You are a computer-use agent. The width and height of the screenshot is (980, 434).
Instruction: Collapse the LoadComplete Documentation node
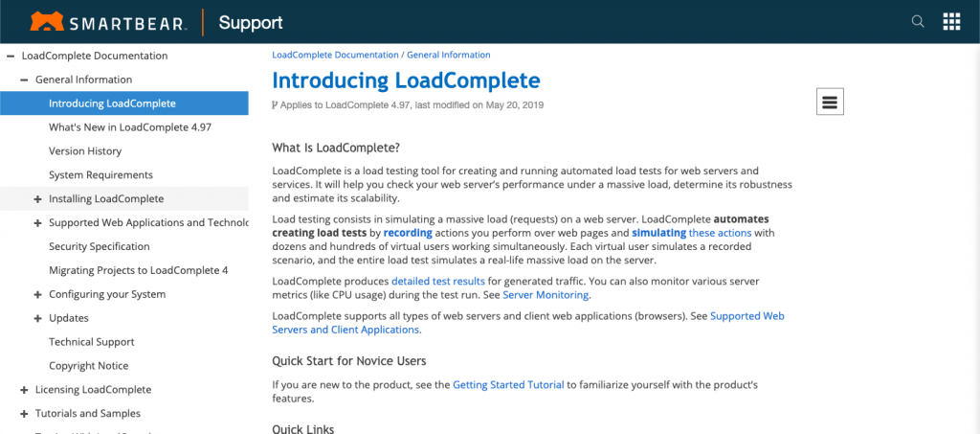coord(11,56)
